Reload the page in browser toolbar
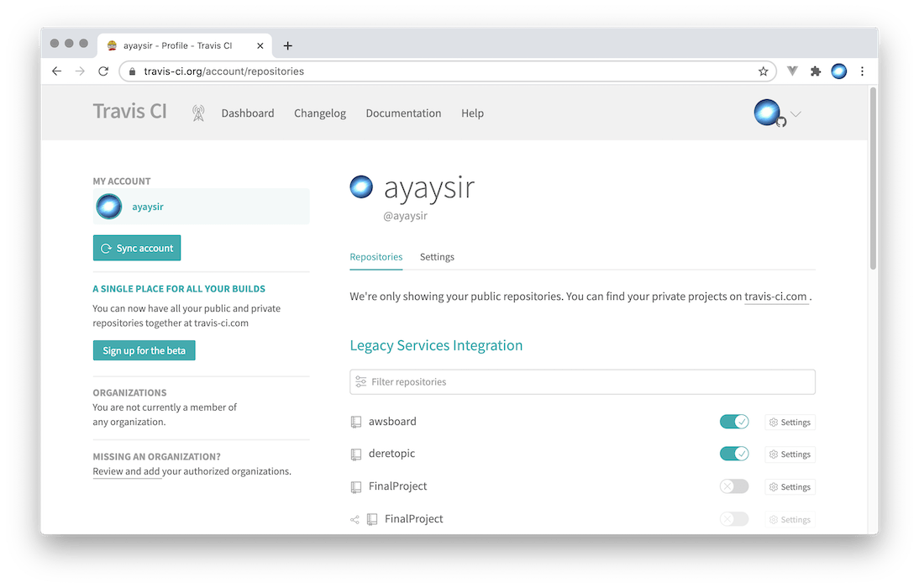Image resolution: width=919 pixels, height=588 pixels. 103,71
